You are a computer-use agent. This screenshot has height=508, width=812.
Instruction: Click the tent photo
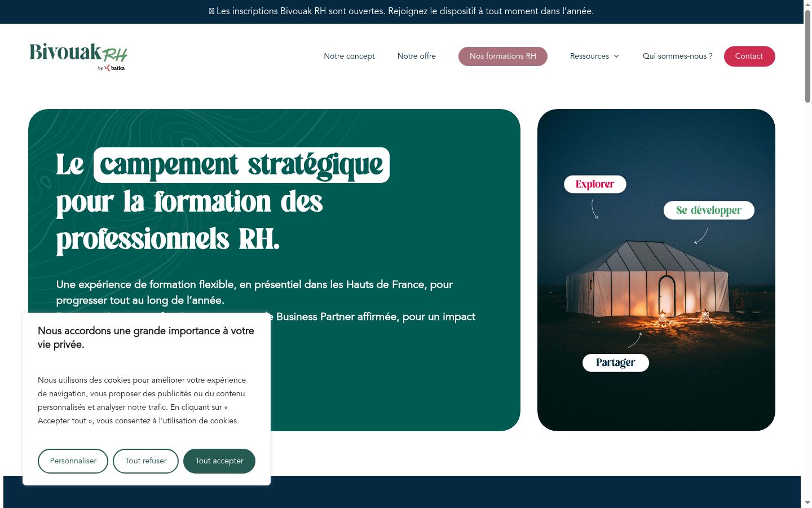pos(656,270)
